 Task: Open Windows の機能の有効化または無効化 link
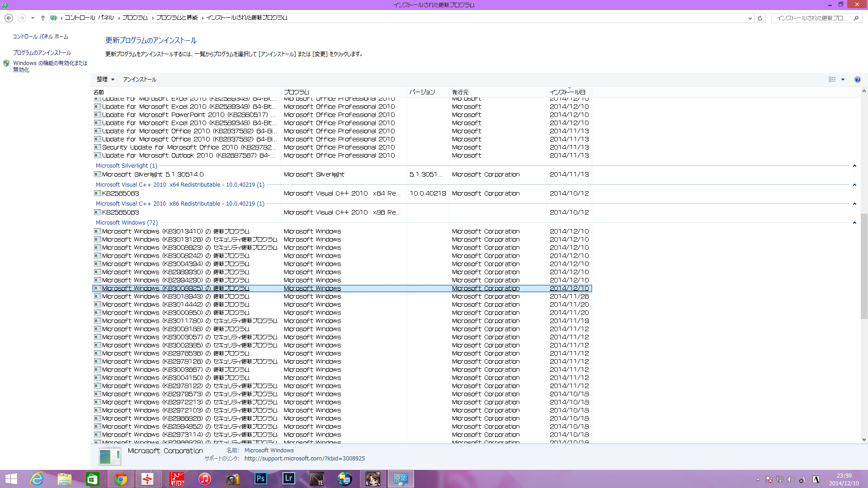50,66
